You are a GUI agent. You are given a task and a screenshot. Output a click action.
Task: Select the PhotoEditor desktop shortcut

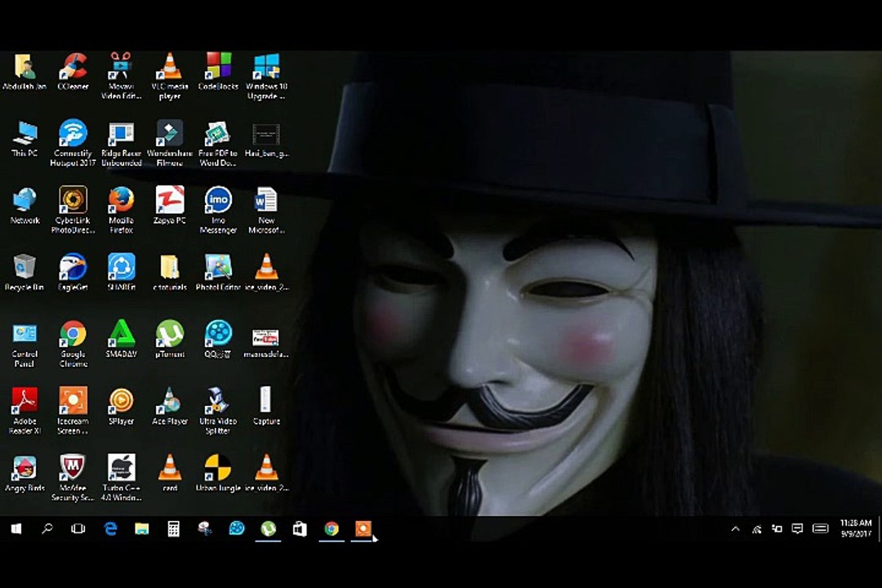click(218, 272)
